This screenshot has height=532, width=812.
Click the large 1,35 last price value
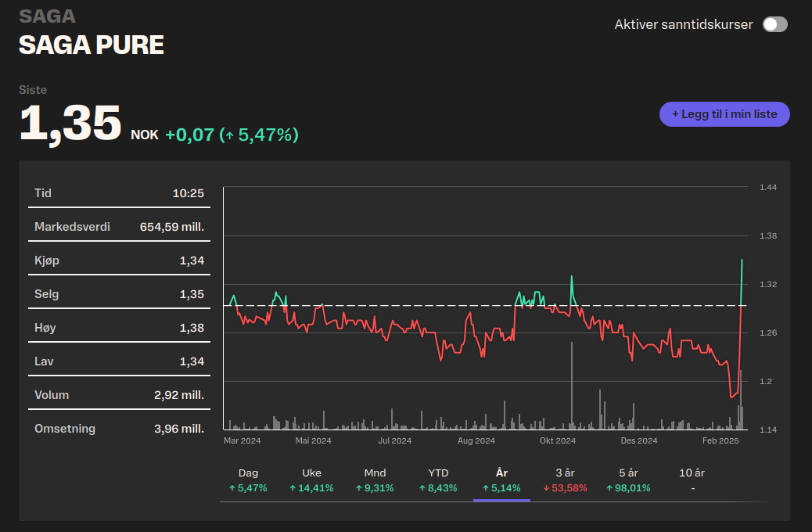pyautogui.click(x=70, y=124)
